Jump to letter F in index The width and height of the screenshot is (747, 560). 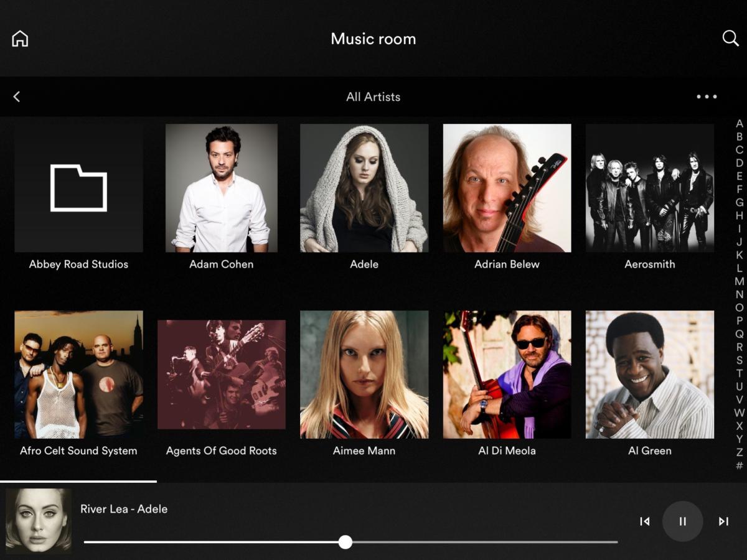coord(740,189)
